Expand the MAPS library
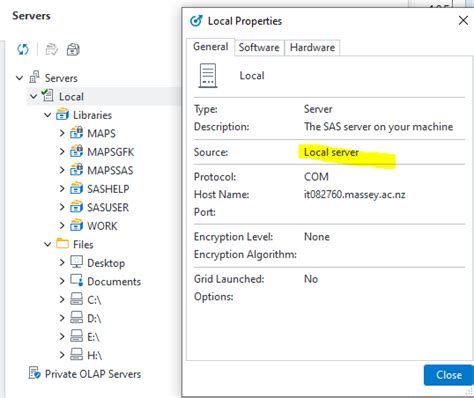The height and width of the screenshot is (398, 474). coord(62,133)
